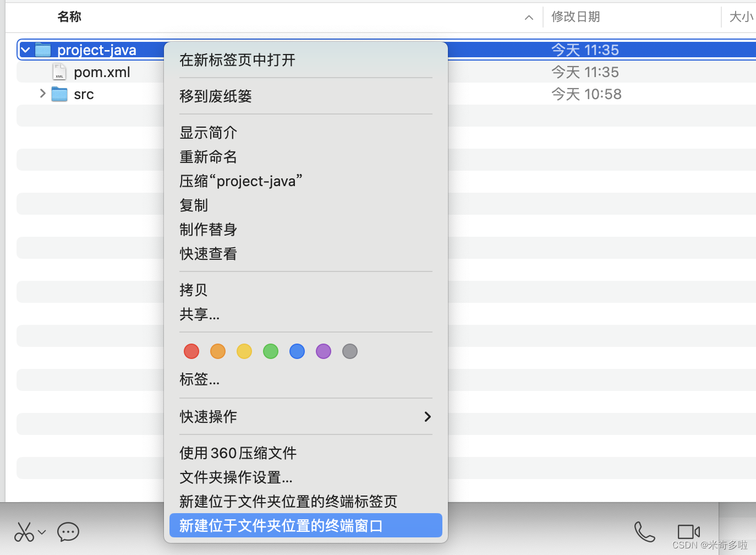756x555 pixels.
Task: Select 快速查看 in the menu
Action: pyautogui.click(x=306, y=253)
